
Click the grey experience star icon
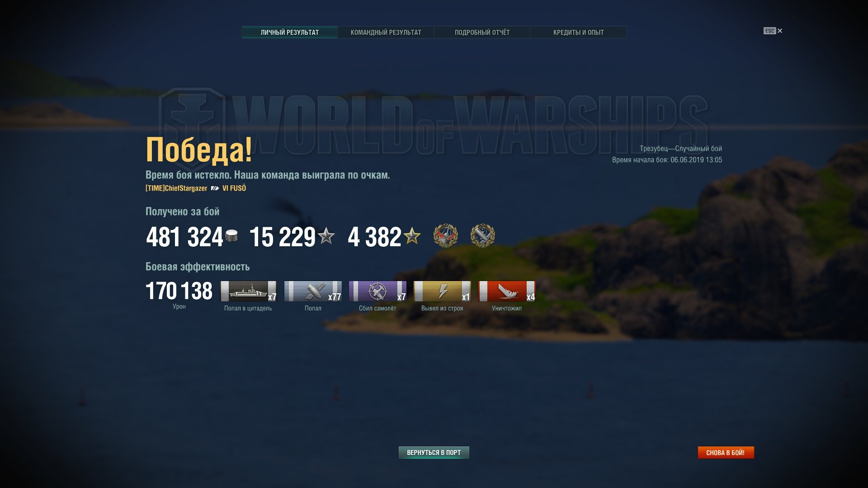pos(326,236)
